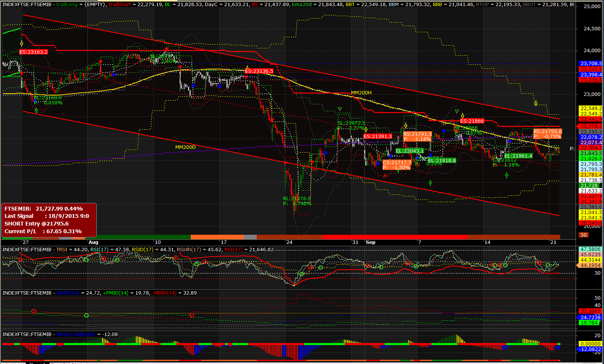Image resolution: width=604 pixels, height=364 pixels.
Task: Click the Last Signal 18/9/2015 info line
Action: pos(47,216)
